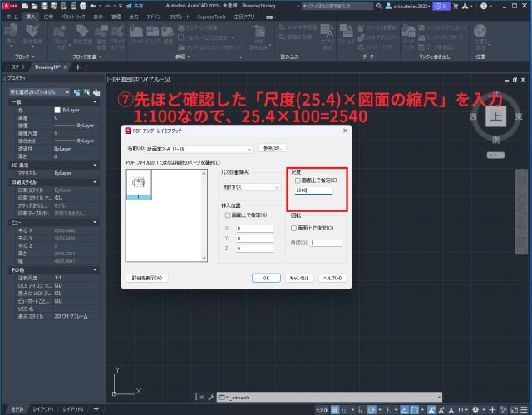The height and width of the screenshot is (415, 532).
Task: Click the キャンセル button
Action: click(298, 278)
